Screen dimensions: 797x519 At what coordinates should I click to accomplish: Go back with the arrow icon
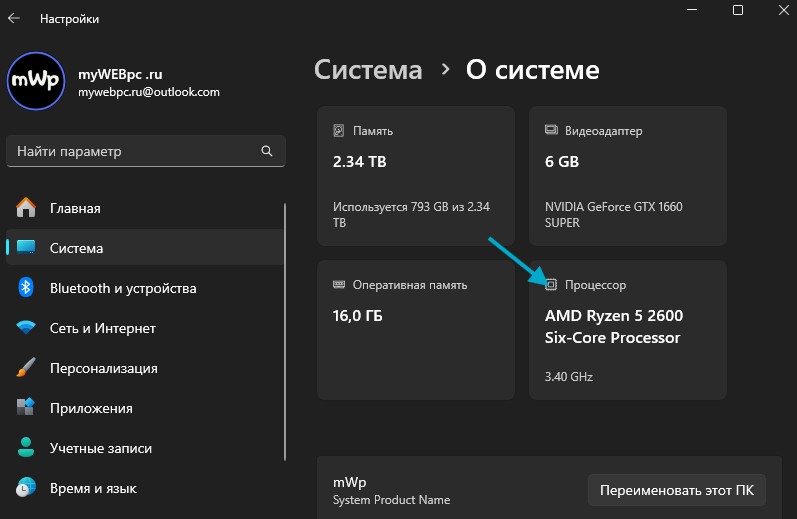pos(14,18)
